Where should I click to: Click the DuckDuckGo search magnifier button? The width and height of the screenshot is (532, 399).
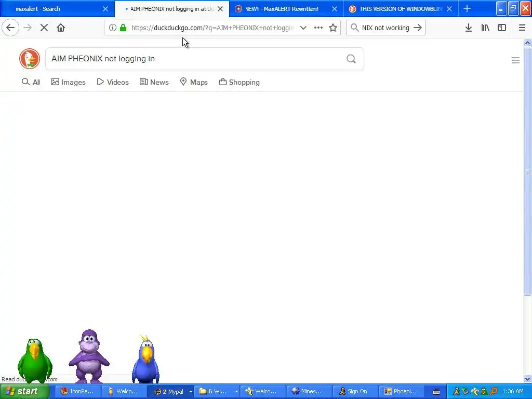pos(351,59)
